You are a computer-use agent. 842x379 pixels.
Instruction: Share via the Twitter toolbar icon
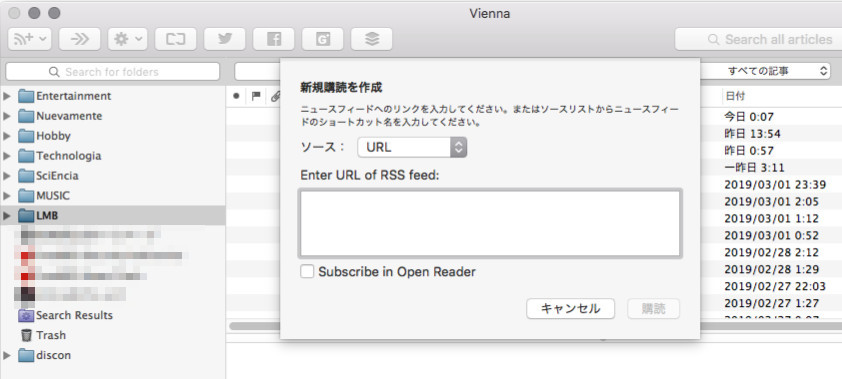pos(224,39)
